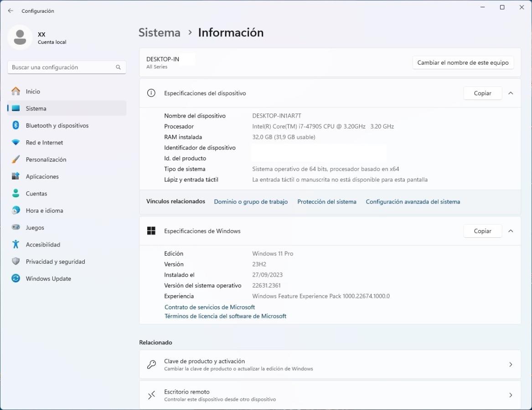Open Configuración avanzada del sistema link
The height and width of the screenshot is (410, 532).
[x=413, y=202]
